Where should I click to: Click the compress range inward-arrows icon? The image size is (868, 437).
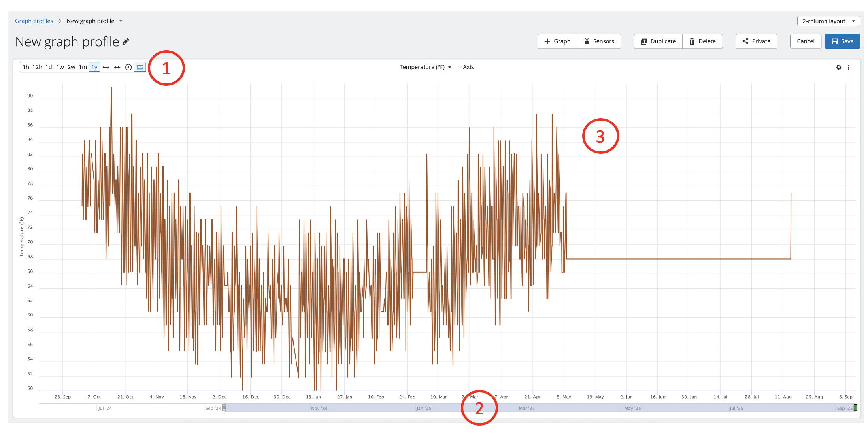tap(117, 67)
